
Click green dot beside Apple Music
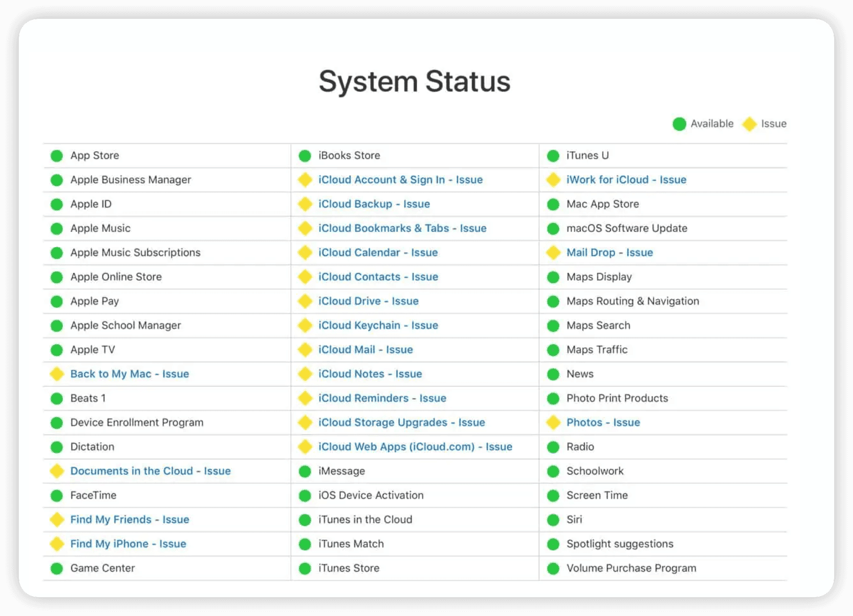click(57, 229)
